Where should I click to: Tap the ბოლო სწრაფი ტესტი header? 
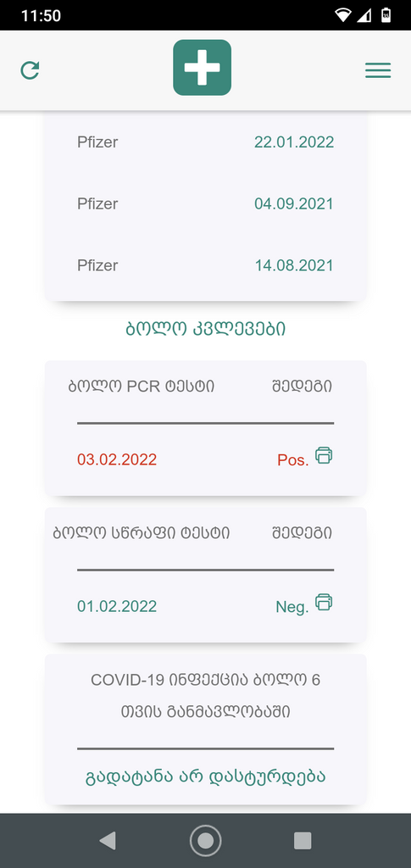point(141,533)
